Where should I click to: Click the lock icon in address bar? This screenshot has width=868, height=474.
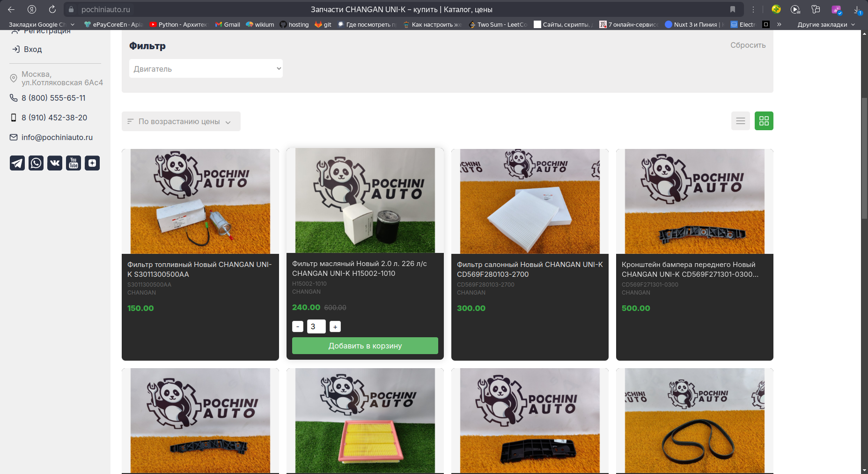[71, 9]
